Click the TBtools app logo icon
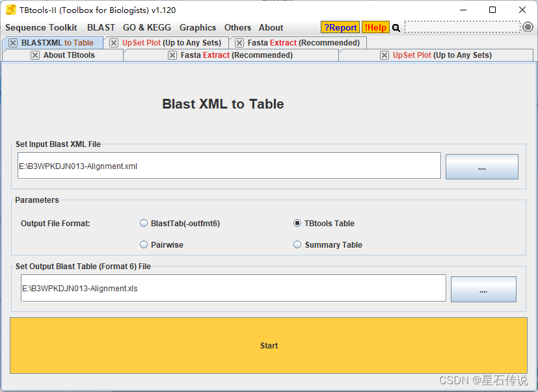The image size is (538, 392). [11, 10]
